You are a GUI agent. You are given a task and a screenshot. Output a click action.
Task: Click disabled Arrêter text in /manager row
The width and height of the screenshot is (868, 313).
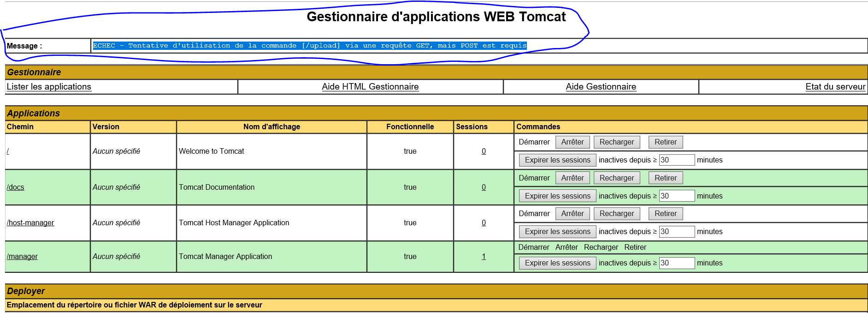[x=567, y=247]
